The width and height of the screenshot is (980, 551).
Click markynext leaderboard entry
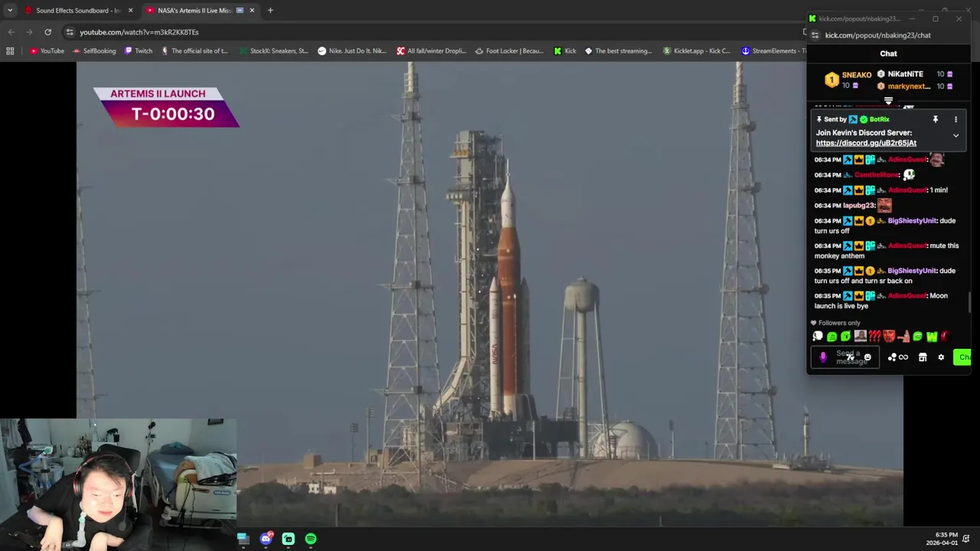point(909,86)
